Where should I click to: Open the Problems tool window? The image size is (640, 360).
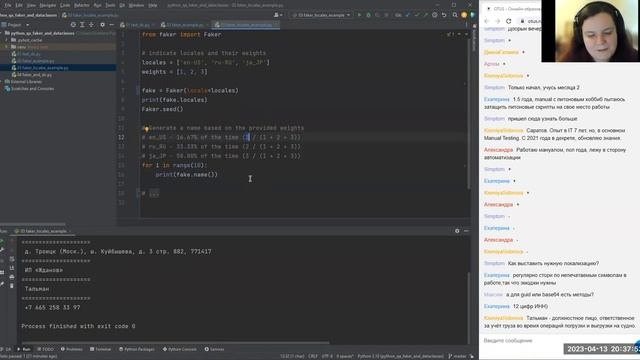coord(72,349)
